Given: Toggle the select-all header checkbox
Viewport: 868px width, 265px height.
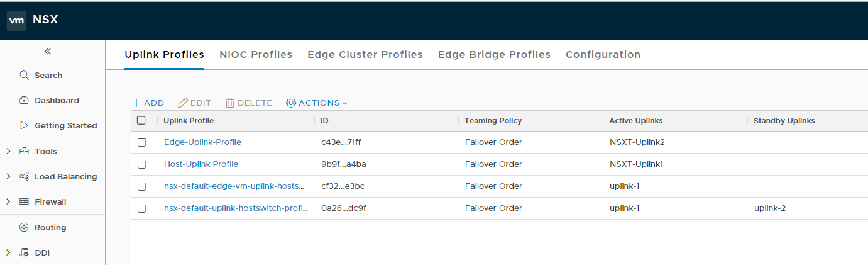Looking at the screenshot, I should (141, 120).
